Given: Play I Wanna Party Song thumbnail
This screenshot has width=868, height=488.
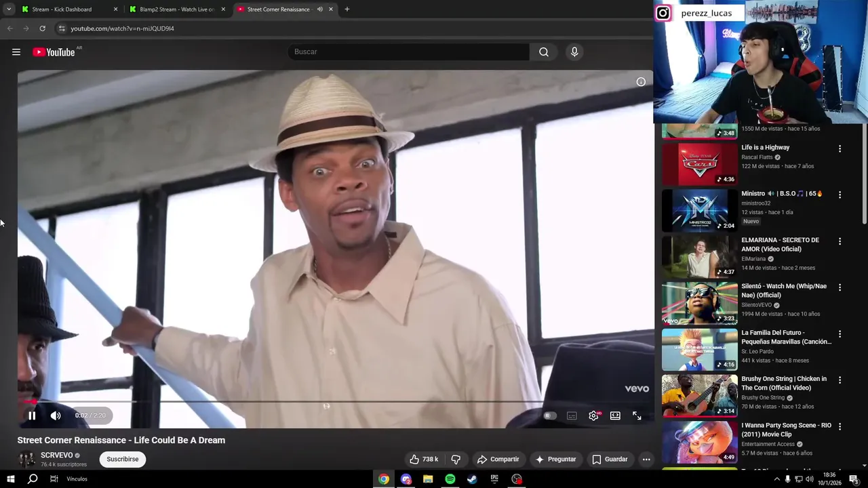Looking at the screenshot, I should [700, 443].
